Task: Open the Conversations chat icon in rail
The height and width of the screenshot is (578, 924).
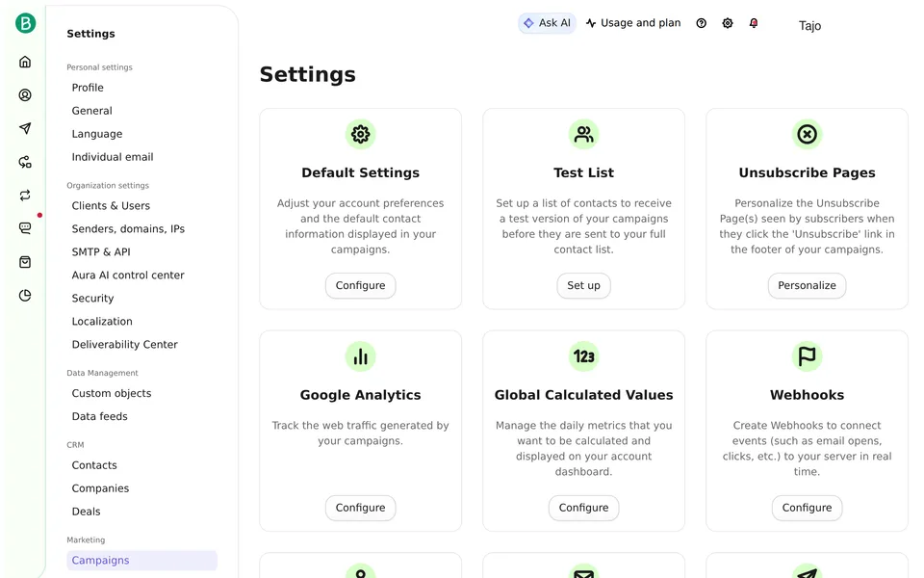Action: click(25, 228)
